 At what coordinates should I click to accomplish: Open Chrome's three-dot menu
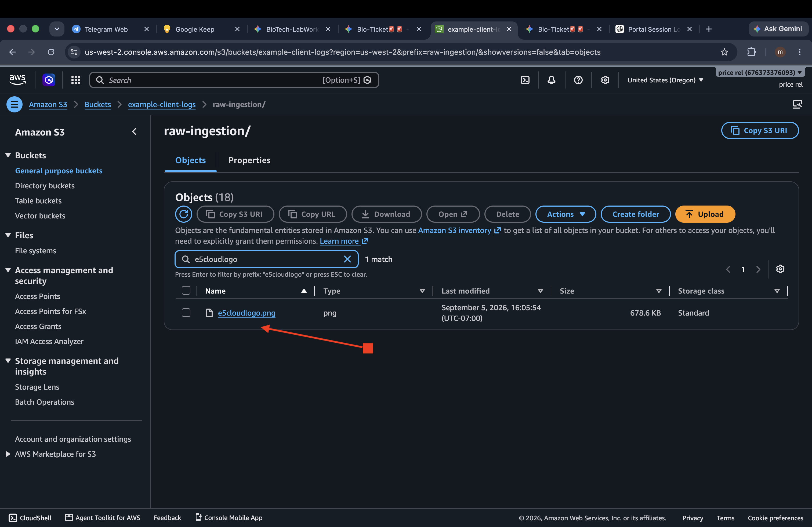[x=799, y=52]
